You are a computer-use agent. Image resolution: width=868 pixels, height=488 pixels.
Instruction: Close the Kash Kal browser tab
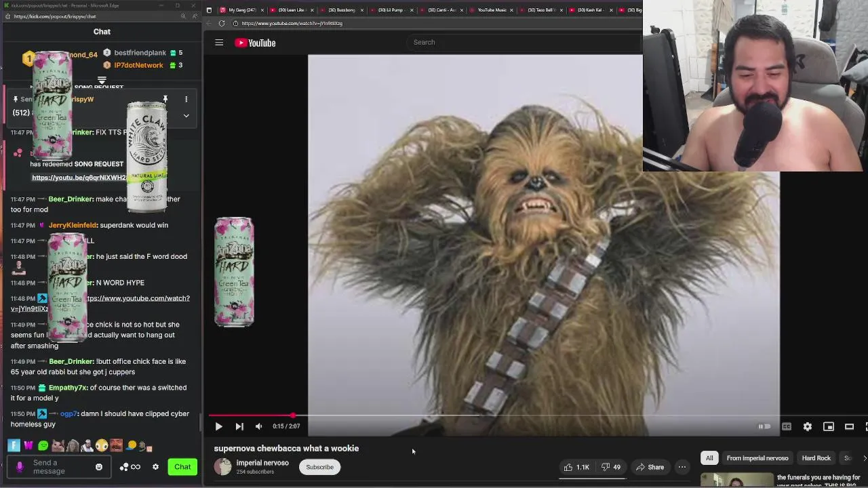tap(611, 10)
